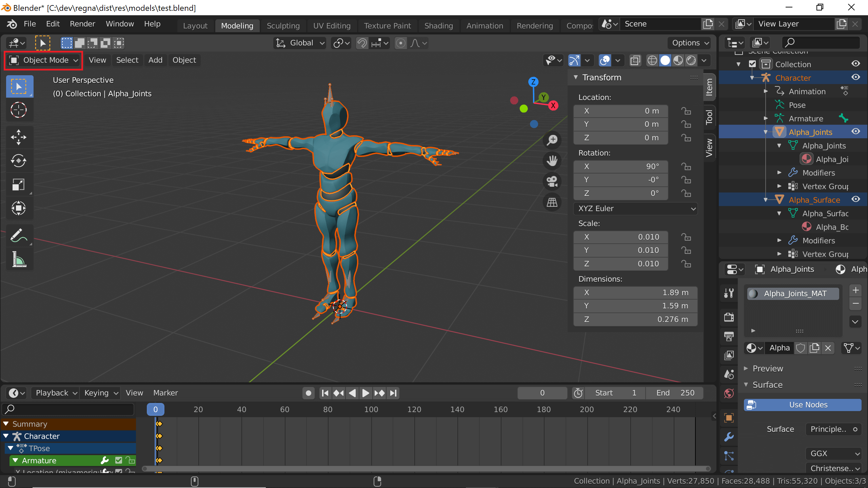
Task: Open the Render menu
Action: (82, 24)
